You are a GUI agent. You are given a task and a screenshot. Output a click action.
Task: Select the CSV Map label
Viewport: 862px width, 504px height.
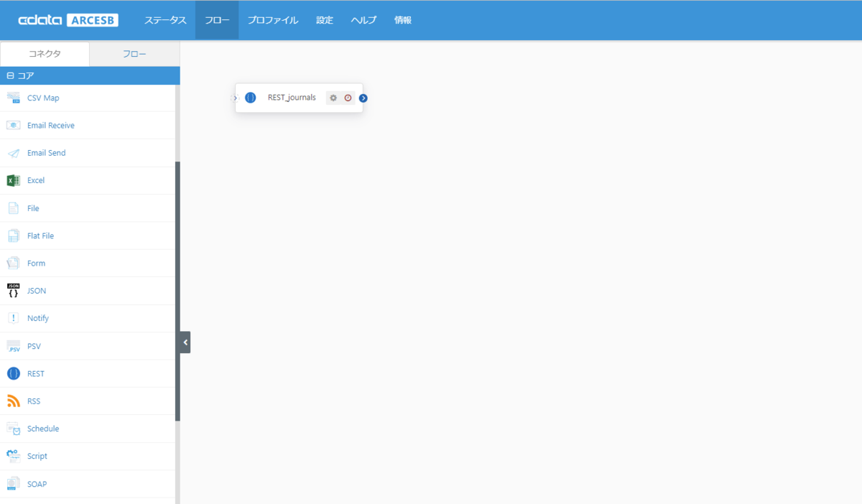[43, 98]
